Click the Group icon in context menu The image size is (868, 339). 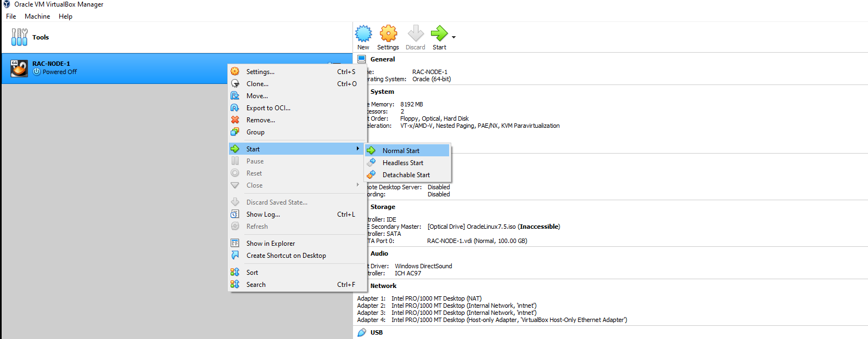point(235,132)
